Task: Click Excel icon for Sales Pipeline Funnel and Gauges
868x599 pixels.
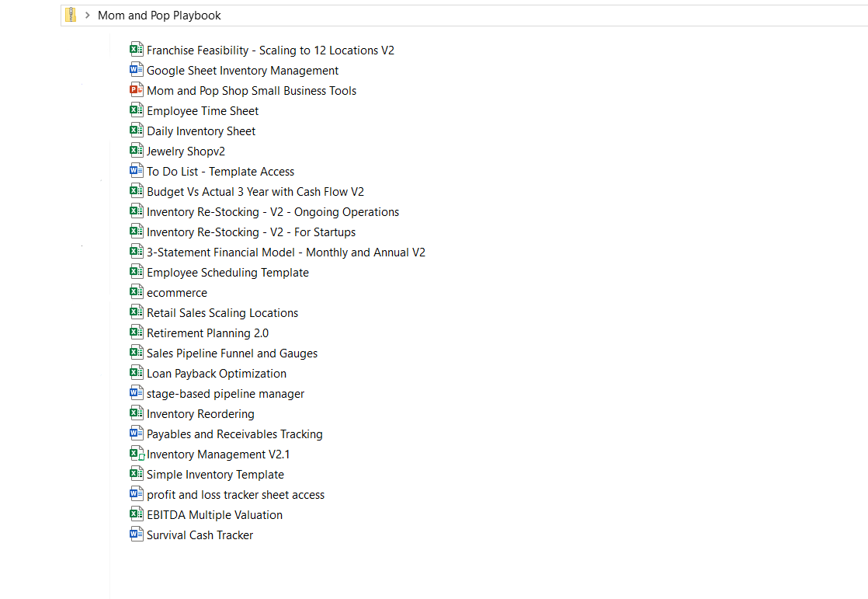Action: (136, 353)
